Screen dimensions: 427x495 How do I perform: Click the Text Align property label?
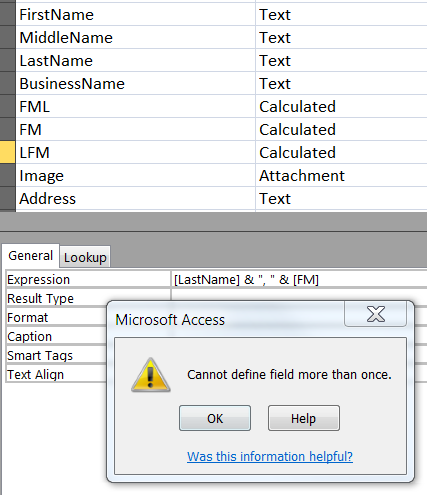click(35, 374)
